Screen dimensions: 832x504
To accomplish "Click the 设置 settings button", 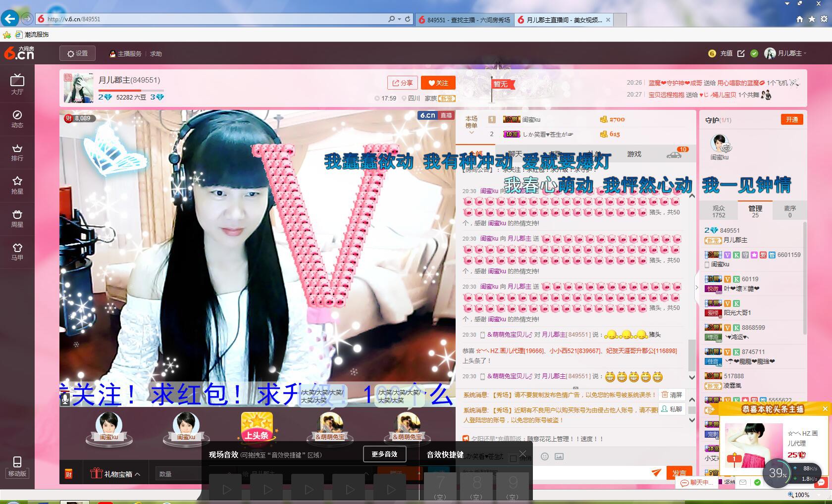I will coord(77,53).
